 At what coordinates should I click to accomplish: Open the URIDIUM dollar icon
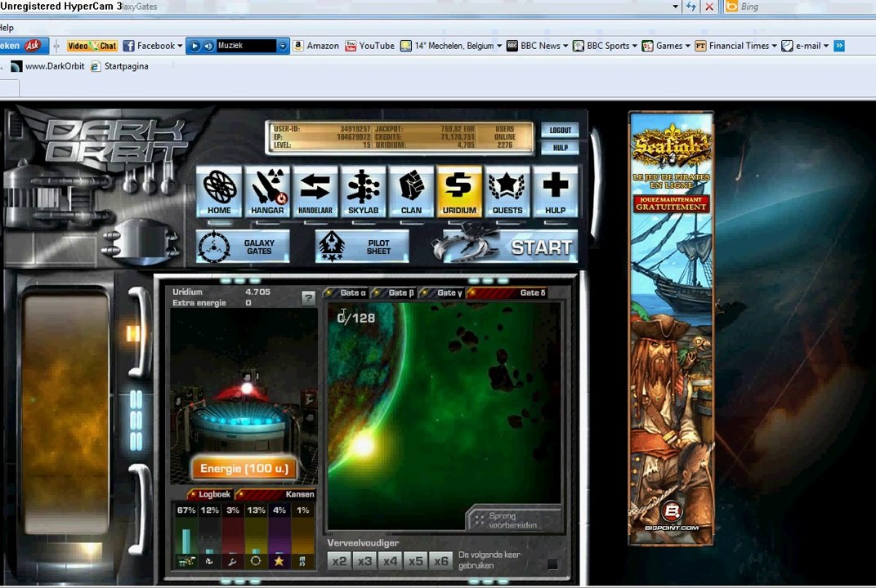coord(459,192)
